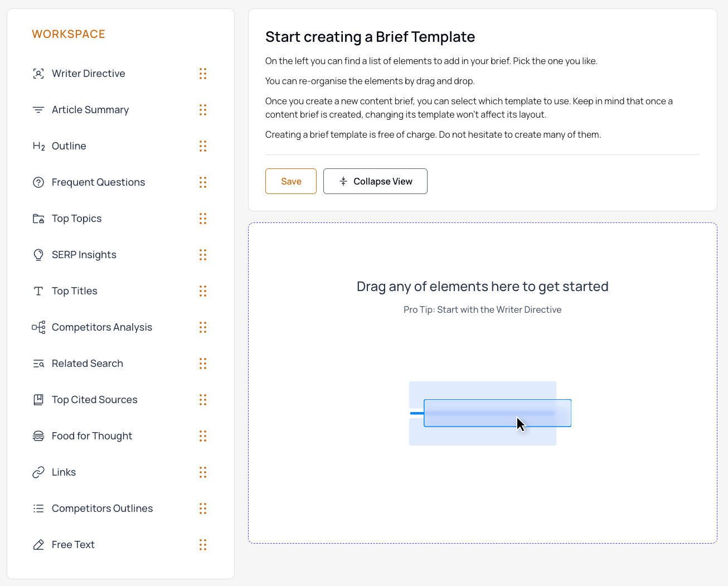
Task: Click the Collapse View button
Action: 375,181
